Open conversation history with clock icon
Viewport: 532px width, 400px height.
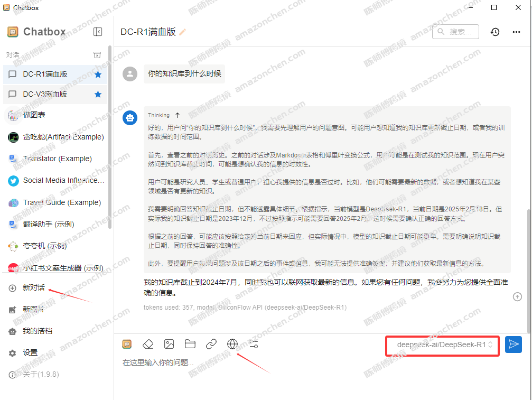tap(495, 32)
